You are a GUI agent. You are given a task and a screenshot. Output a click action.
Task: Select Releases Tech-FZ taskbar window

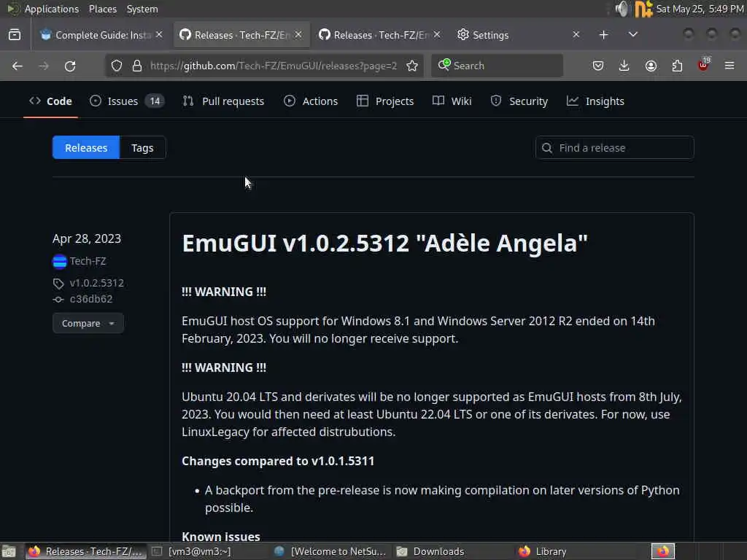click(x=86, y=551)
